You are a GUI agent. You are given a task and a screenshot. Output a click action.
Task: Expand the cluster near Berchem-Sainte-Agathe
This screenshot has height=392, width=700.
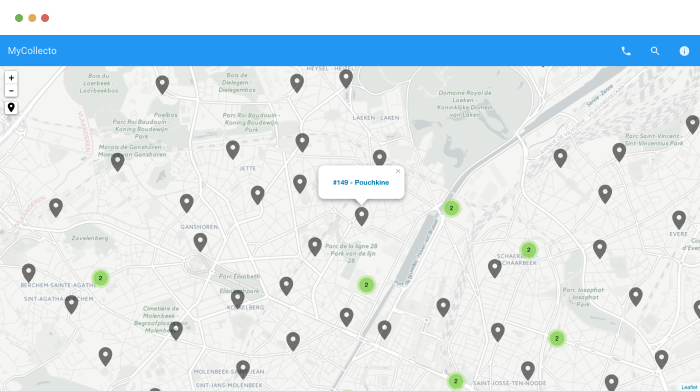pos(100,278)
